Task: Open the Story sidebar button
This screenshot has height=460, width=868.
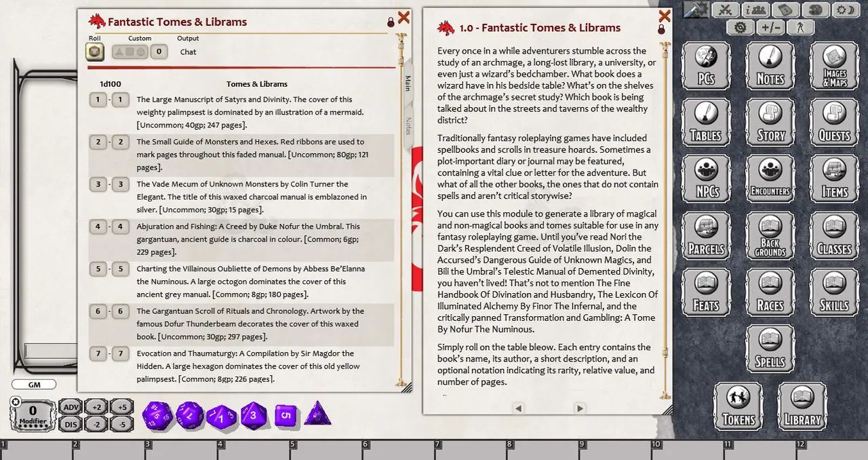Action: click(x=770, y=123)
